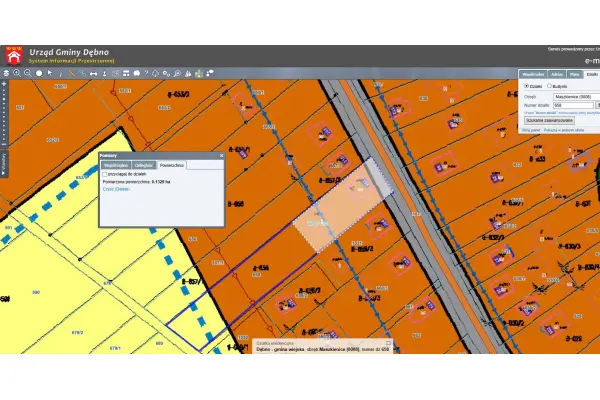Click the print icon in toolbar
This screenshot has height=400, width=600.
[x=137, y=73]
